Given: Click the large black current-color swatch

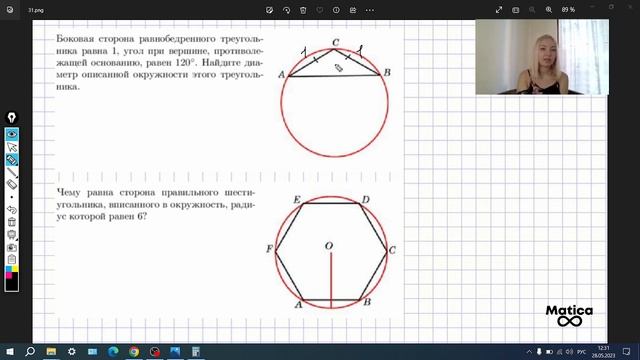Looking at the screenshot, I should pos(12,285).
